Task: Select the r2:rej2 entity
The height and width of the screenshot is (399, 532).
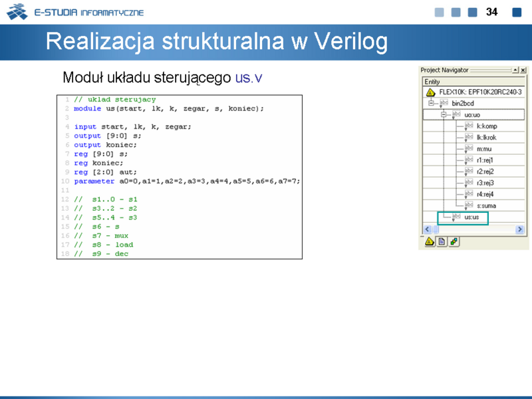Action: pos(485,172)
